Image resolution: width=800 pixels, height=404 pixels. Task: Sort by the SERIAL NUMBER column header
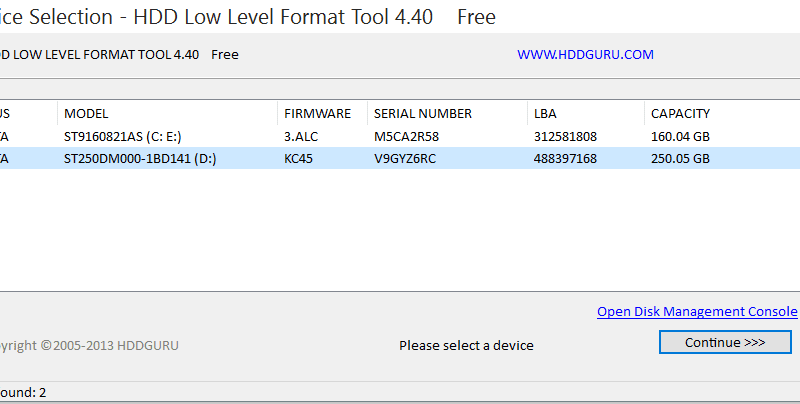pyautogui.click(x=447, y=113)
